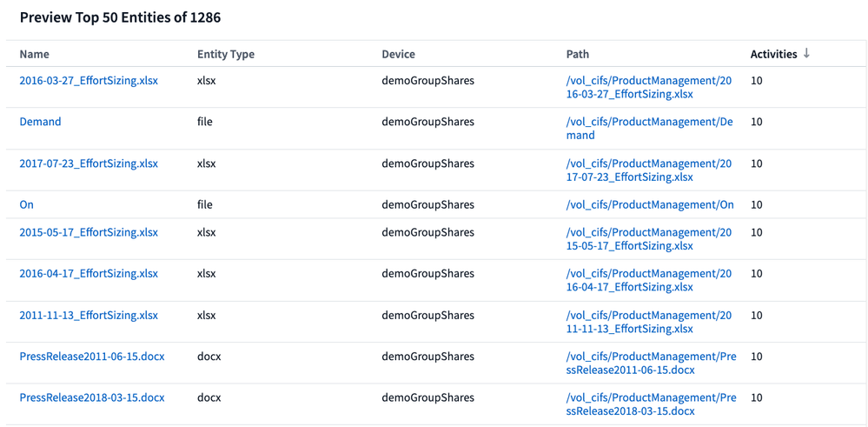Open the On file name link
This screenshot has height=427, width=868.
(x=27, y=204)
